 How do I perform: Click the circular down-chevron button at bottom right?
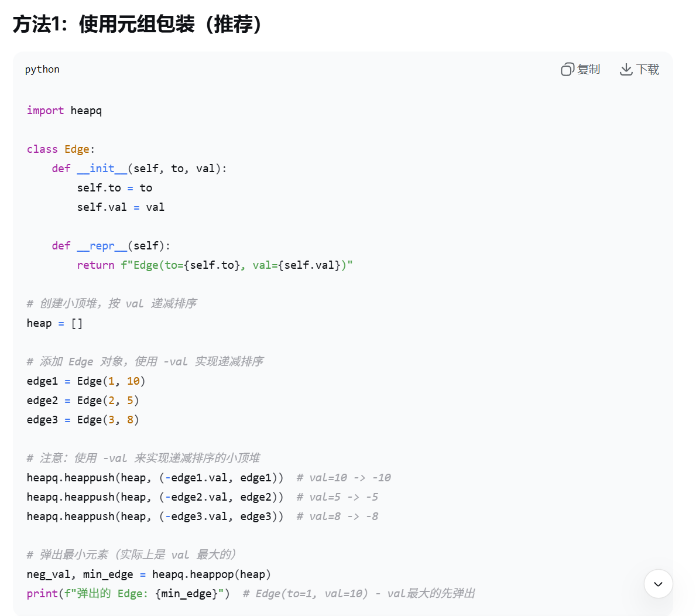point(658,584)
